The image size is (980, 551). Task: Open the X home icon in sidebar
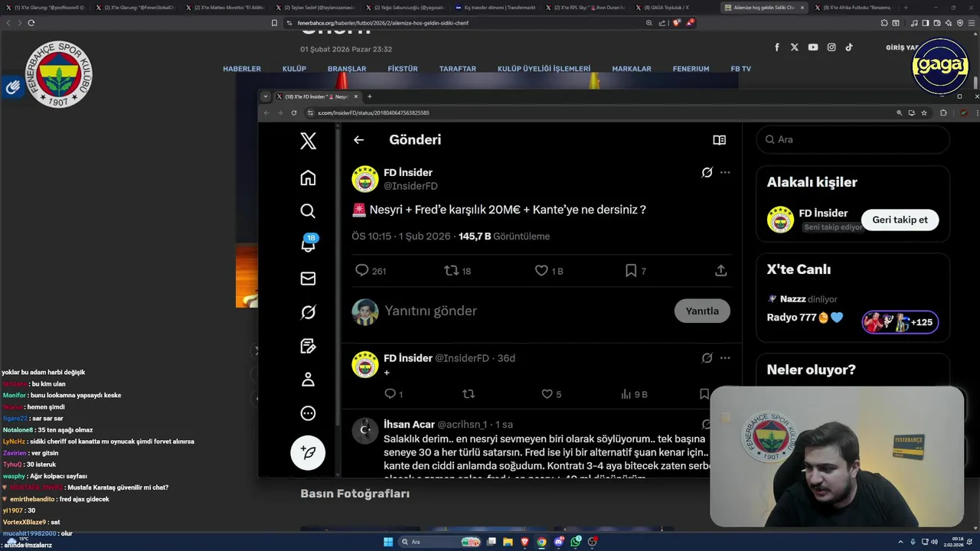(x=308, y=178)
